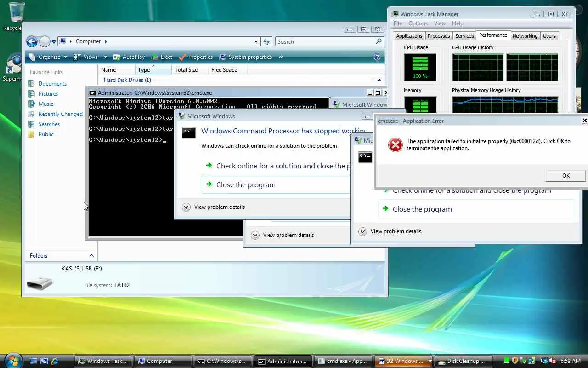Switch to Applications tab in Task Manager
Screen dimensions: 588x368
coord(409,36)
